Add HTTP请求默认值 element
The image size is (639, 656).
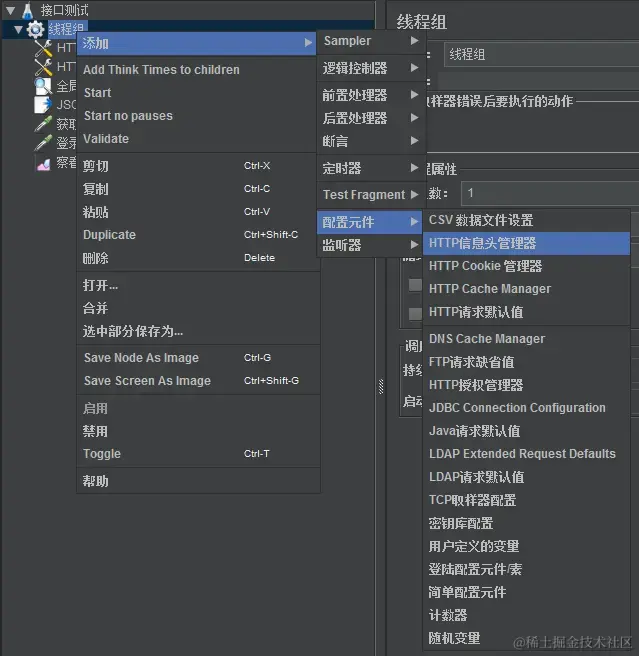pyautogui.click(x=526, y=312)
